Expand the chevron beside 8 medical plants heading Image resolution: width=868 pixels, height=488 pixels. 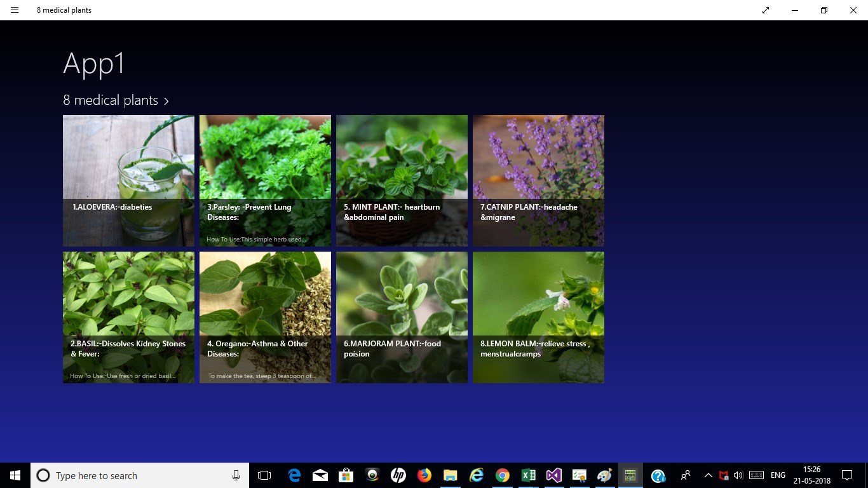[x=166, y=100]
